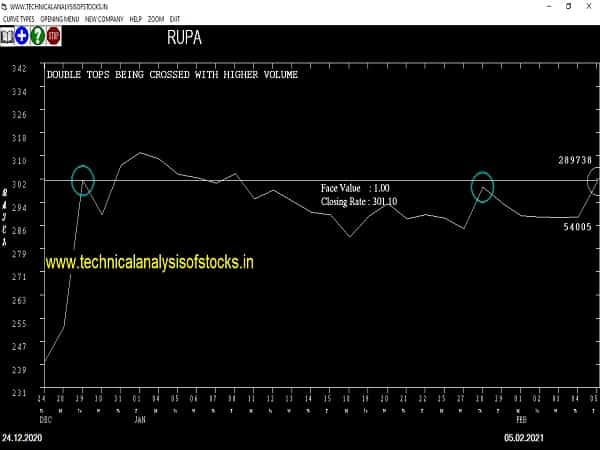600x450 pixels.
Task: Click the volume label 54005
Action: (578, 227)
